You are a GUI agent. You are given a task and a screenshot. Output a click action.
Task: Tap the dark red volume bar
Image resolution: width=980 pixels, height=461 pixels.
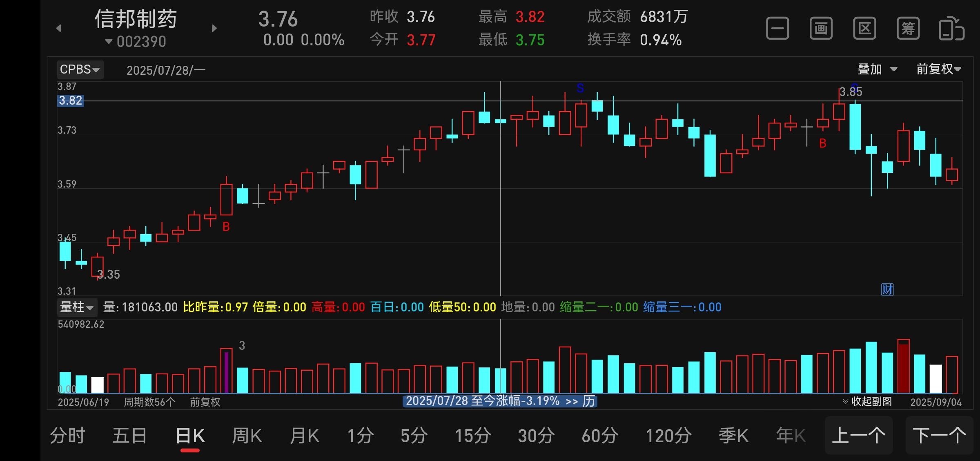[903, 366]
